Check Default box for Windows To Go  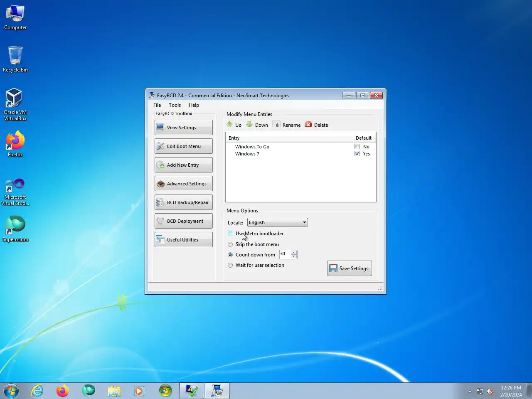tap(357, 147)
